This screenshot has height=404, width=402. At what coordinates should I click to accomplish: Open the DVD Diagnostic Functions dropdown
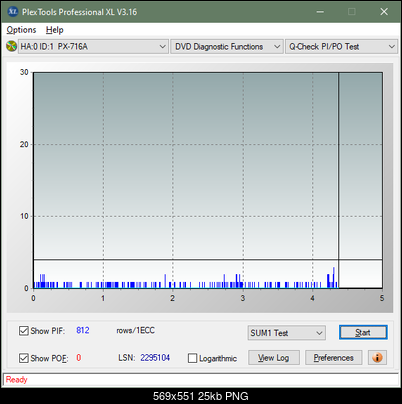227,47
